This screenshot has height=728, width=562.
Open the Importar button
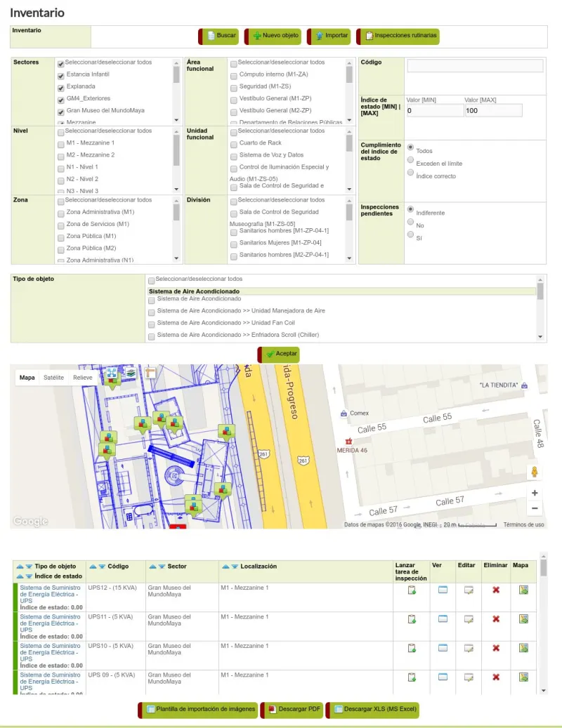click(329, 37)
